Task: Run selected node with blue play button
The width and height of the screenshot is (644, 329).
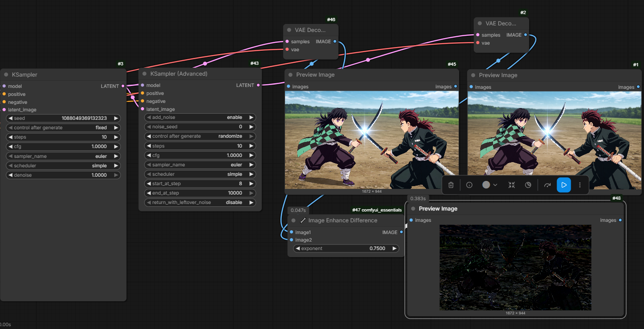Action: coord(564,185)
